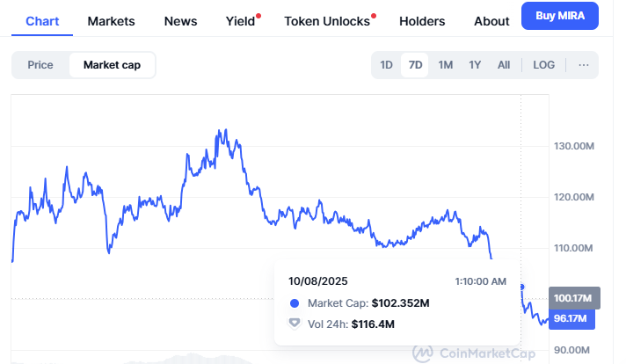Go to the News tab

tap(180, 21)
